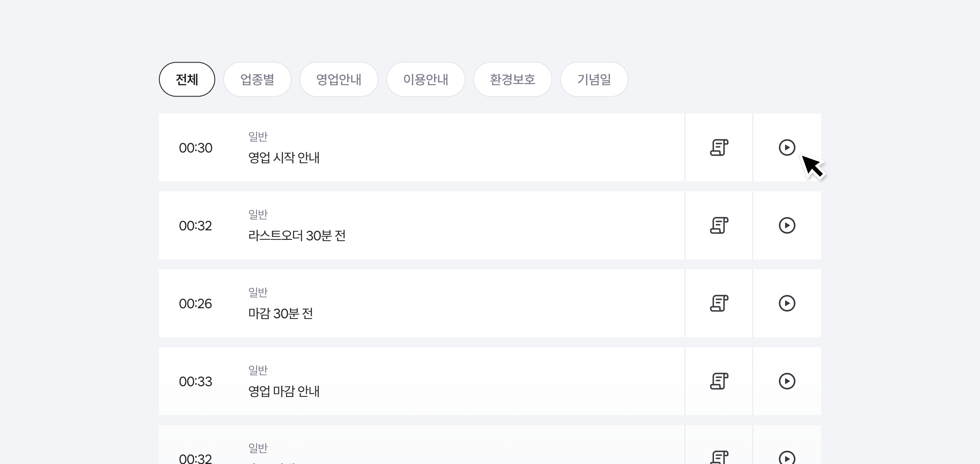980x464 pixels.
Task: Select the 영업안내 filter
Action: (339, 79)
